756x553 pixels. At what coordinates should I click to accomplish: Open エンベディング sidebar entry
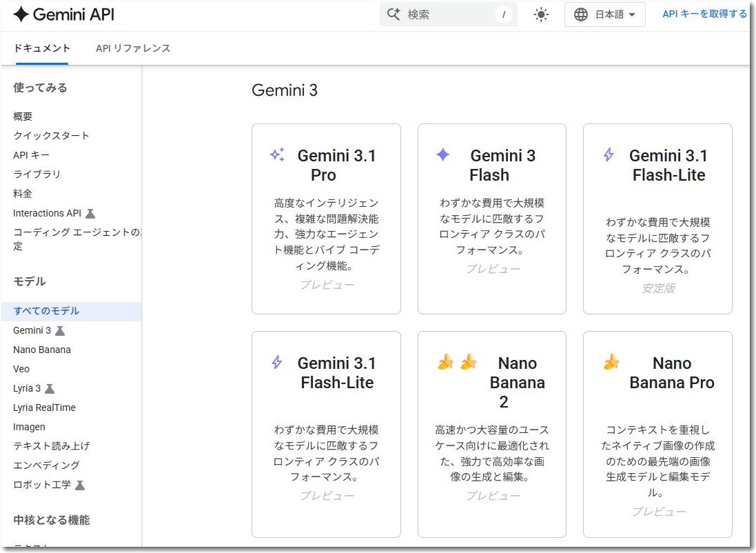coord(46,465)
